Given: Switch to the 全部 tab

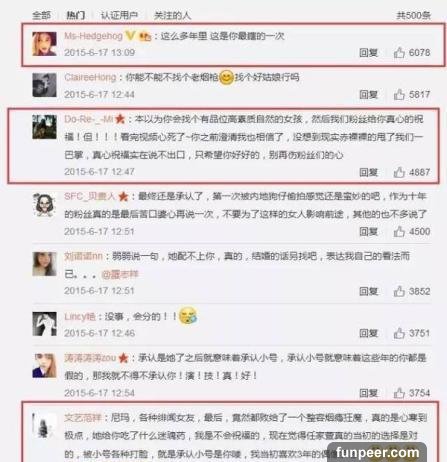Looking at the screenshot, I should [42, 15].
